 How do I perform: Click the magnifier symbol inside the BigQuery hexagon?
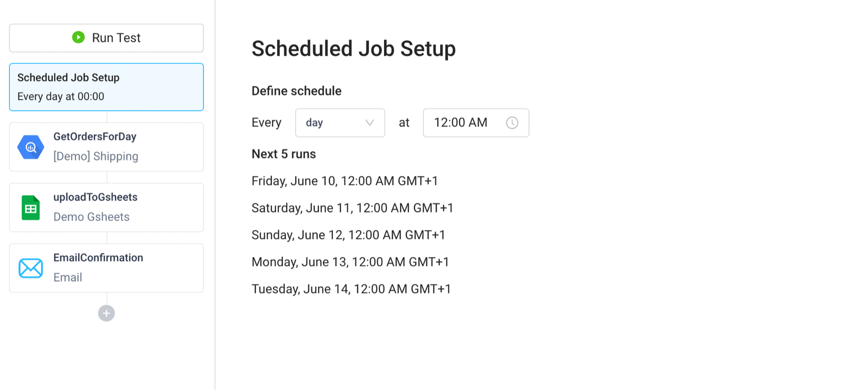click(x=30, y=147)
